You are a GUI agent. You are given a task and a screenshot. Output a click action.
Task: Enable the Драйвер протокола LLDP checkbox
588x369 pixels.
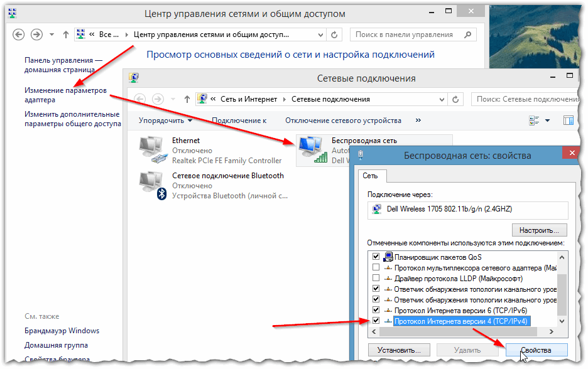click(376, 278)
